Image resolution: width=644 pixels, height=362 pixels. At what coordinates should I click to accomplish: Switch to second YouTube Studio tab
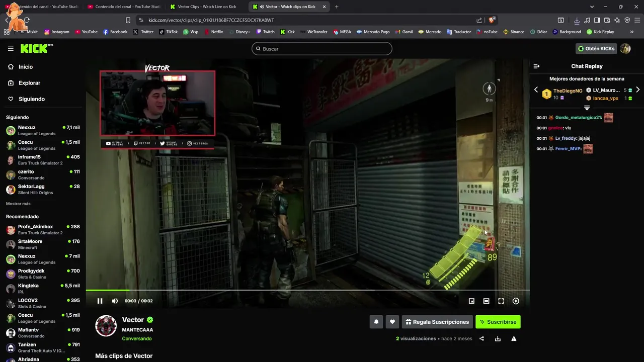pos(123,7)
